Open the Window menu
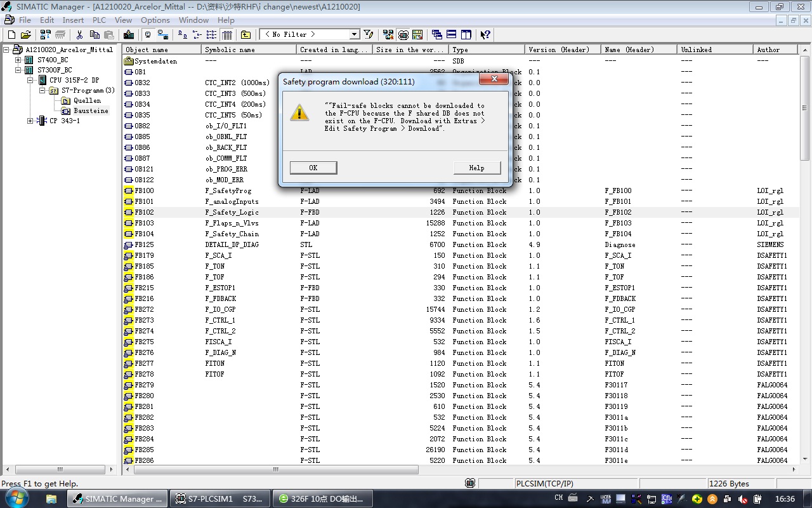Viewport: 812px width, 508px height. point(193,20)
